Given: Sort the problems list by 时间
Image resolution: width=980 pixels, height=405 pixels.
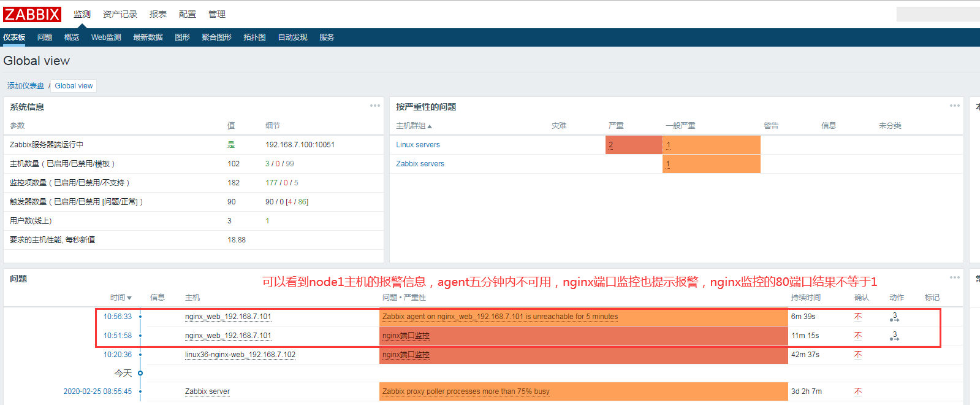Looking at the screenshot, I should click(x=121, y=298).
